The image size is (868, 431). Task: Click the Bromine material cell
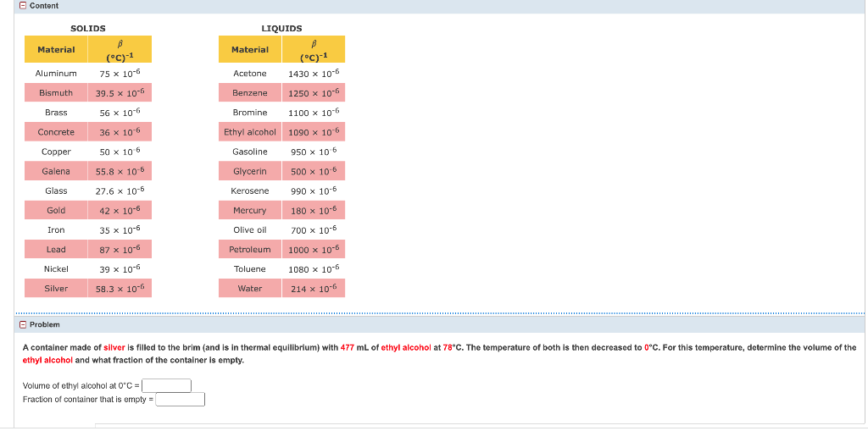(250, 113)
